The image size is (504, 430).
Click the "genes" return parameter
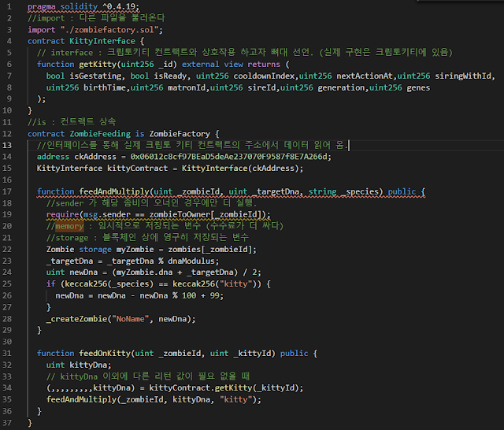[x=418, y=87]
